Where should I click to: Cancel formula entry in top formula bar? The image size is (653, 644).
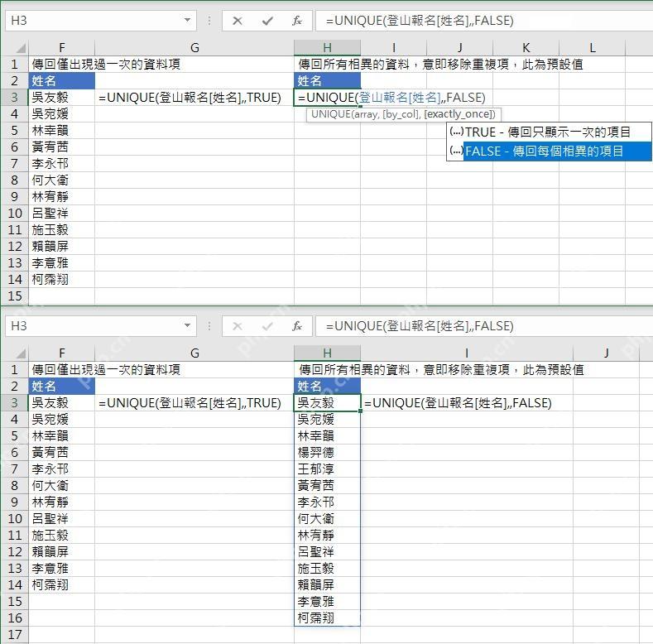click(x=238, y=21)
